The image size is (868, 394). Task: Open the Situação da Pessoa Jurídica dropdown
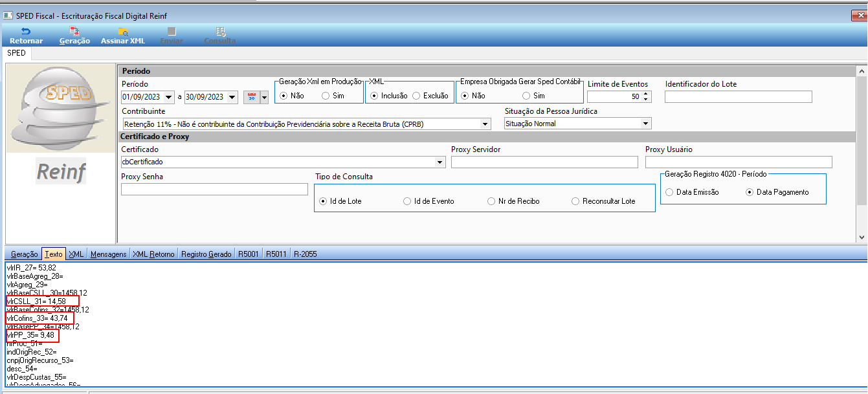click(645, 124)
